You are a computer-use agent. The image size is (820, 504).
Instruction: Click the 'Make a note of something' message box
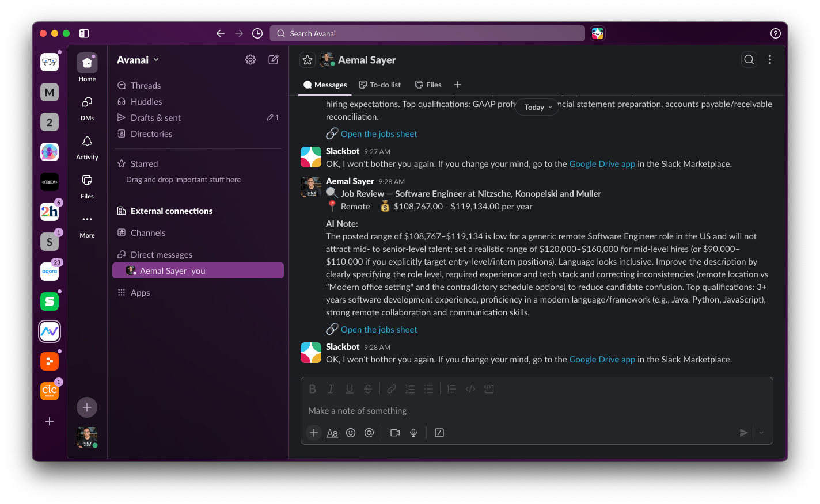point(537,411)
